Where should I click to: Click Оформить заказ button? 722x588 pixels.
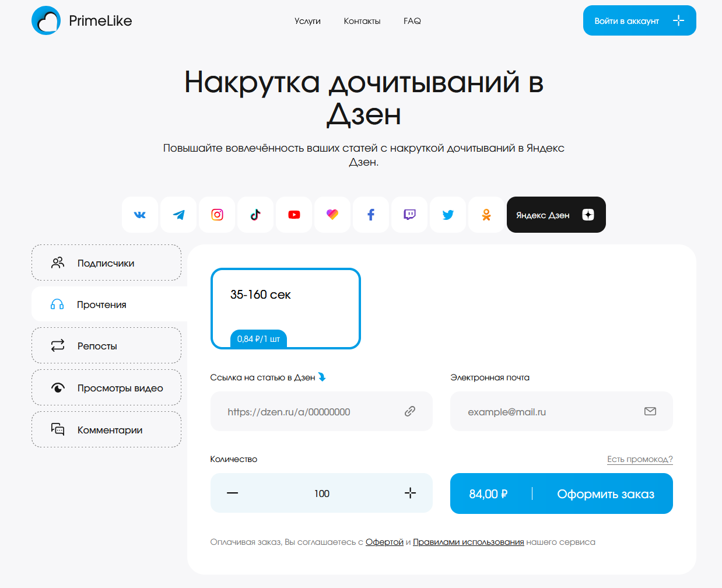pos(562,494)
